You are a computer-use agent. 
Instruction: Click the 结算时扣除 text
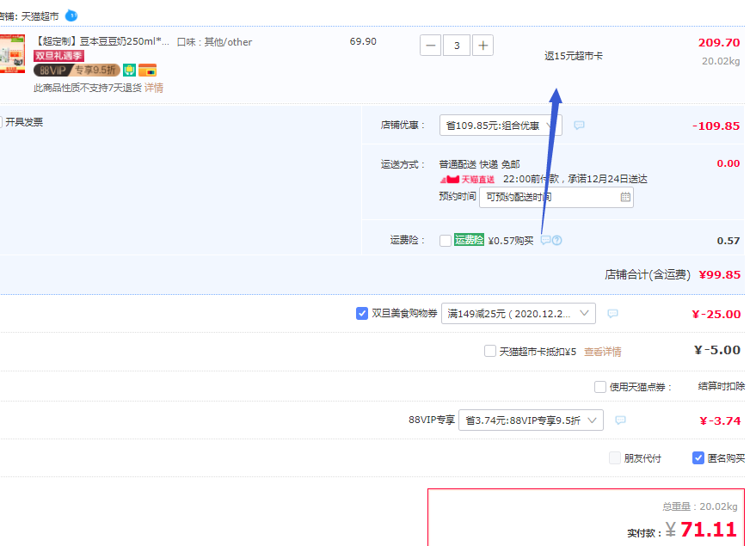[722, 386]
